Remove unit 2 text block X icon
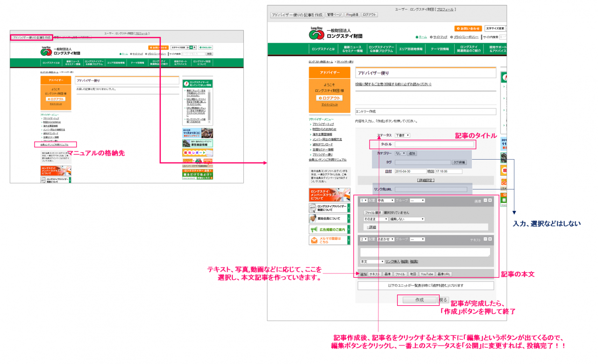Screen dimensions: 598x364 [490, 239]
